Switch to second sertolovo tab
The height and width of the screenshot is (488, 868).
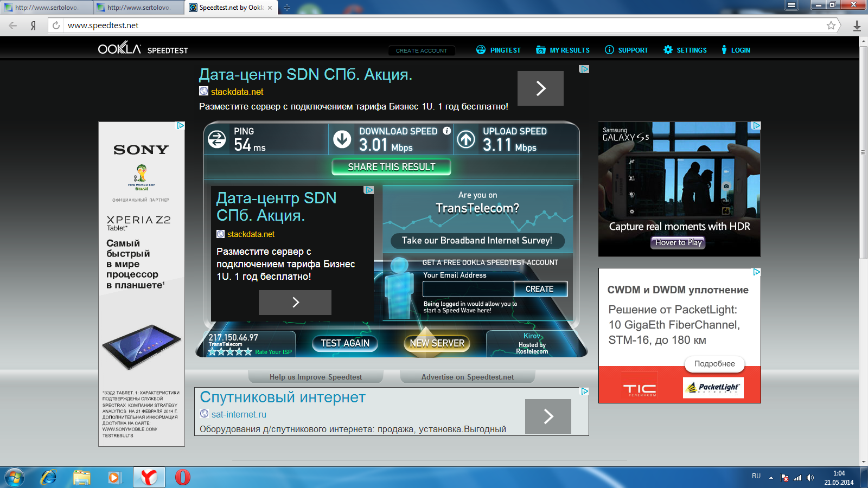coord(139,8)
